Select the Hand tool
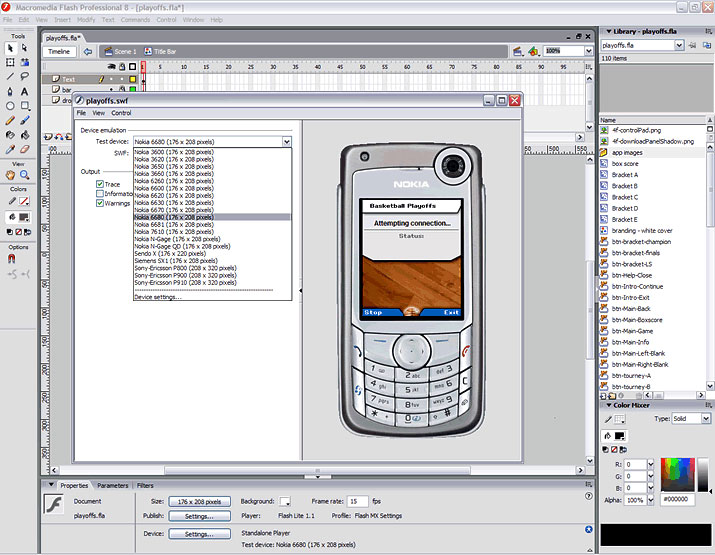The width and height of the screenshot is (715, 555). pos(10,175)
